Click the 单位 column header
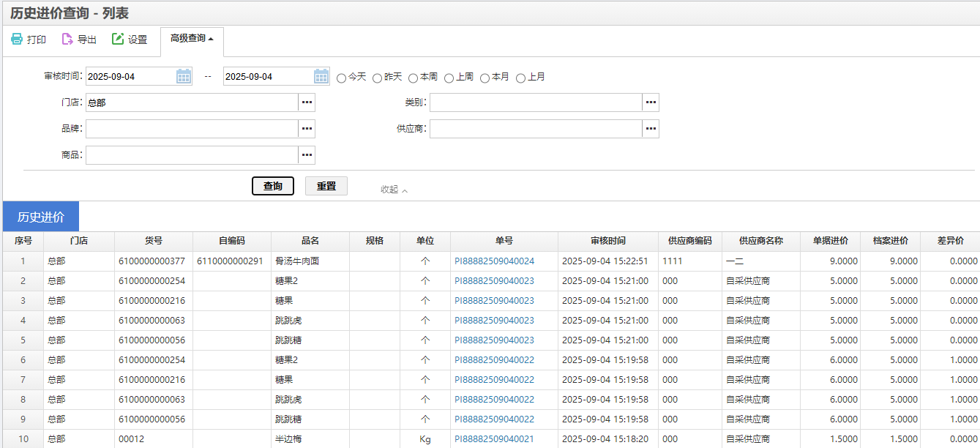The image size is (980, 448). [425, 242]
